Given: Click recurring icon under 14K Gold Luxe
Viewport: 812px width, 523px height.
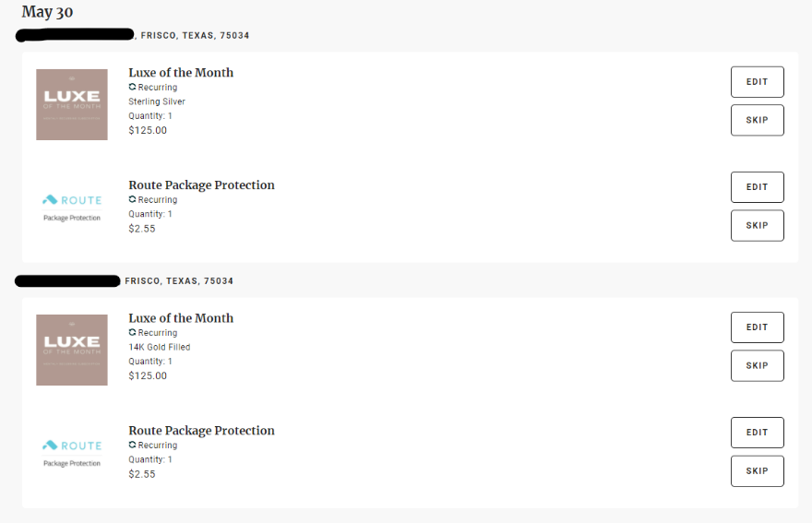Looking at the screenshot, I should click(x=133, y=332).
